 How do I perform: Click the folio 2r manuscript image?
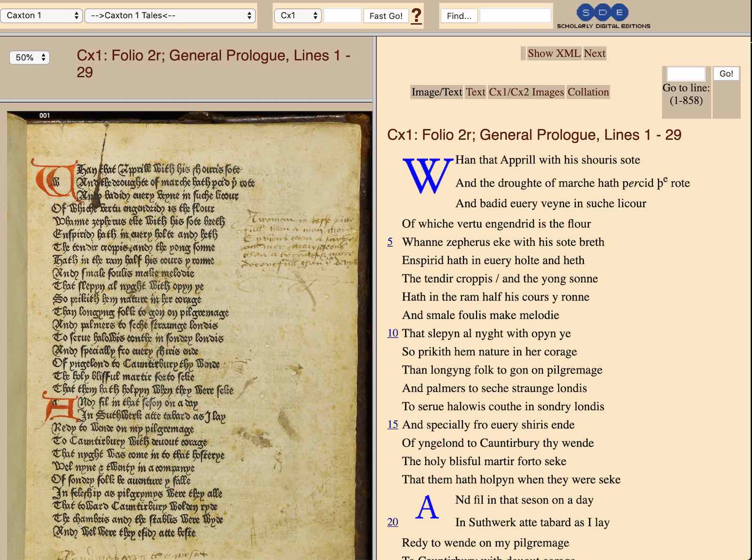coord(189,335)
